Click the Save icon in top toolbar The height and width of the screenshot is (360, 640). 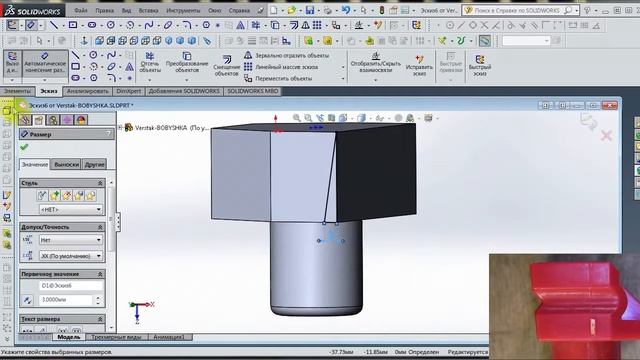310,10
